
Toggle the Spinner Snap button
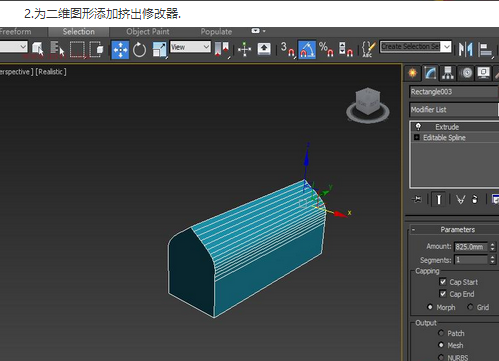(x=346, y=49)
